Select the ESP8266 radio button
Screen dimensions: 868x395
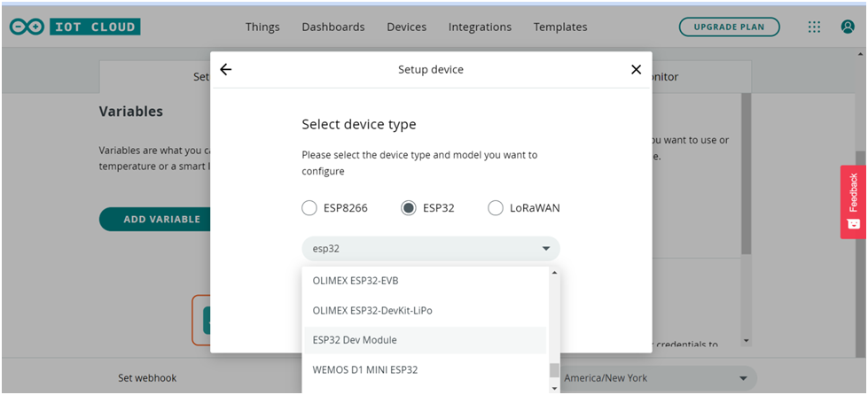click(x=309, y=208)
